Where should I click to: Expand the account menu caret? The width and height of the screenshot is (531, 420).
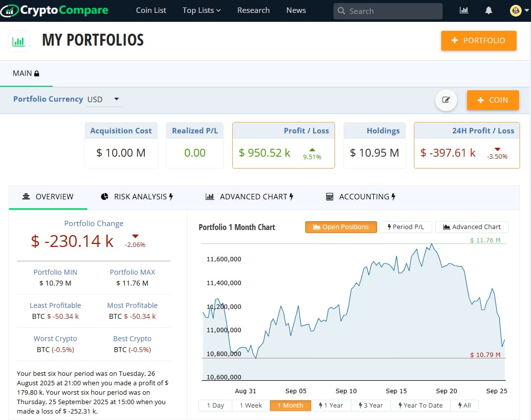click(526, 10)
